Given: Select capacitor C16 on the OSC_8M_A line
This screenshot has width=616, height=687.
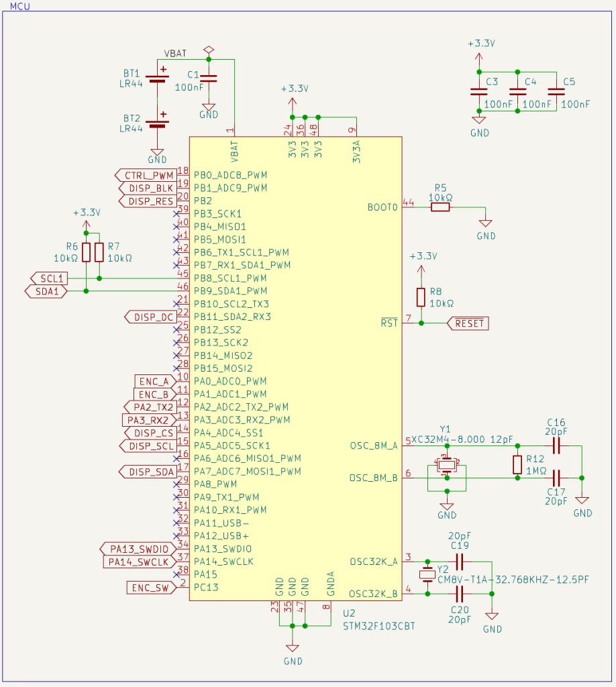Looking at the screenshot, I should pyautogui.click(x=556, y=445).
